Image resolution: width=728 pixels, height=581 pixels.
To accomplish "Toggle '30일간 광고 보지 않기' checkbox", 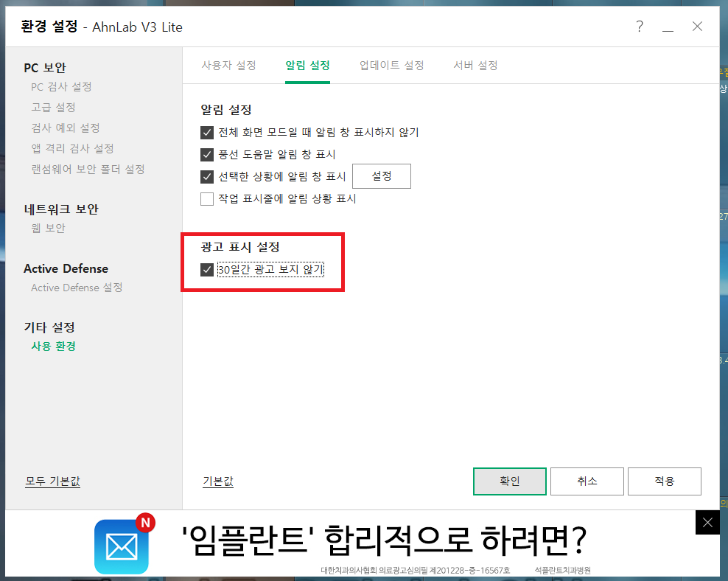I will [x=207, y=270].
